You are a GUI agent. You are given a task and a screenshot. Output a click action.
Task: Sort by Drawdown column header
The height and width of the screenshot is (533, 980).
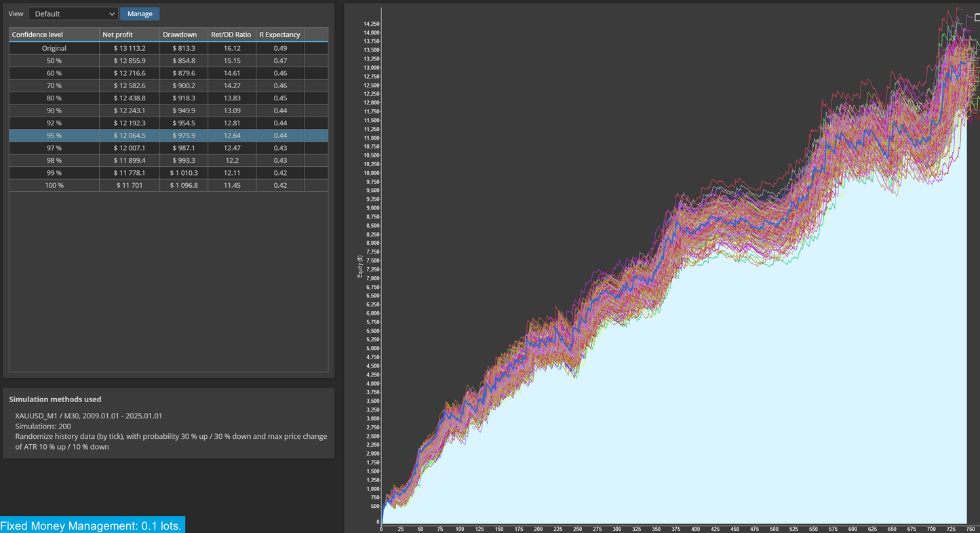tap(184, 35)
